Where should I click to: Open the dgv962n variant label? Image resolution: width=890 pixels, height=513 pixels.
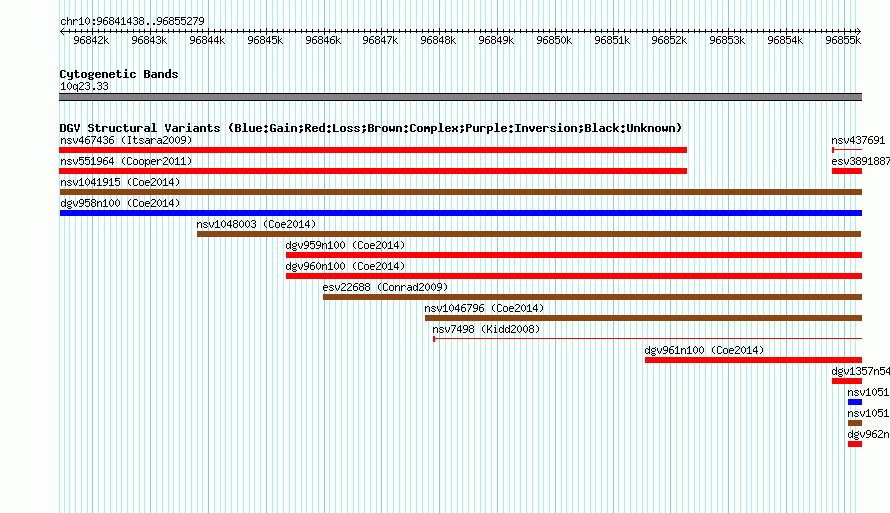pyautogui.click(x=868, y=434)
